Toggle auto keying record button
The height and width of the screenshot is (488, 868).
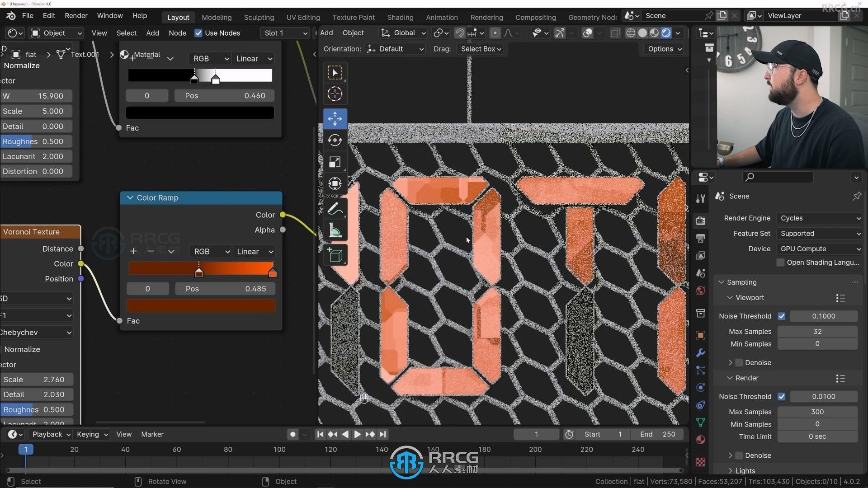(293, 434)
